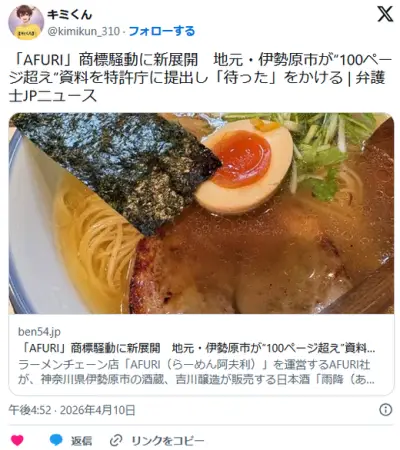Open the ben54.jp domain link
400x450 pixels.
coord(39,332)
